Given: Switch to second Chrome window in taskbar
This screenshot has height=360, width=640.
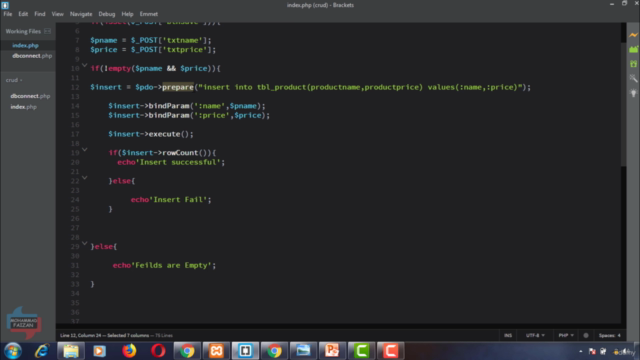Looking at the screenshot, I should [x=274, y=351].
